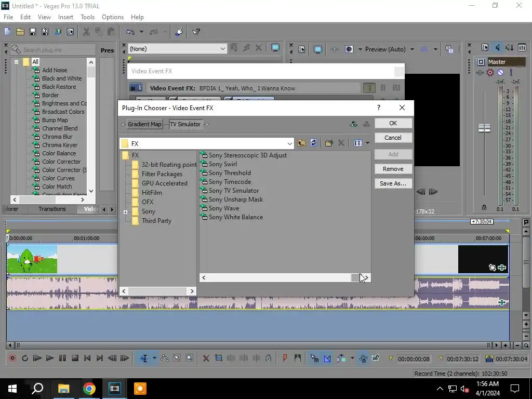The width and height of the screenshot is (532, 399).
Task: Open the File menu
Action: pyautogui.click(x=8, y=17)
